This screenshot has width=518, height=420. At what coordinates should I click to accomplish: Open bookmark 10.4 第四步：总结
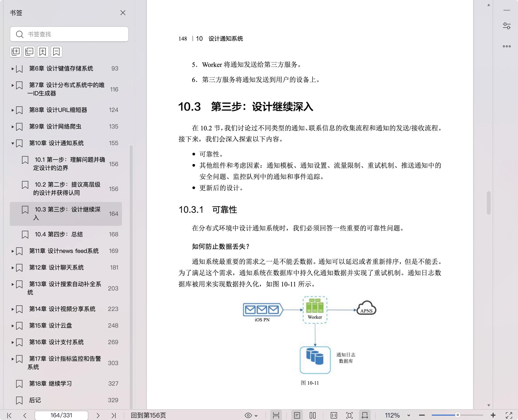coord(66,234)
